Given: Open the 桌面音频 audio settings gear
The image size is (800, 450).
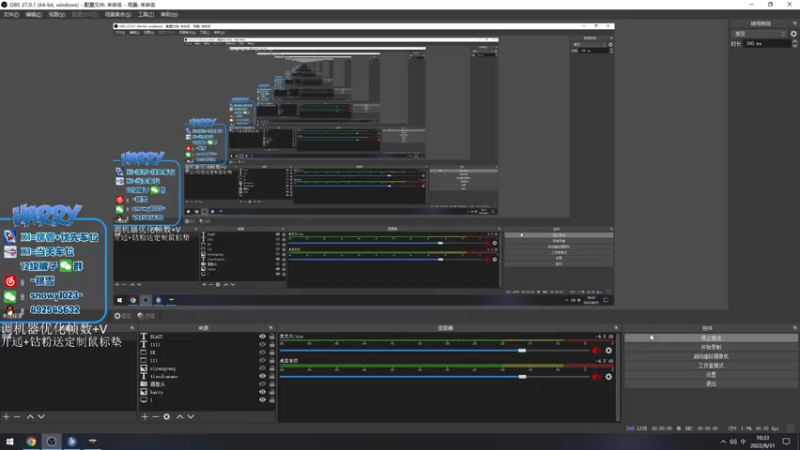Looking at the screenshot, I should 609,377.
